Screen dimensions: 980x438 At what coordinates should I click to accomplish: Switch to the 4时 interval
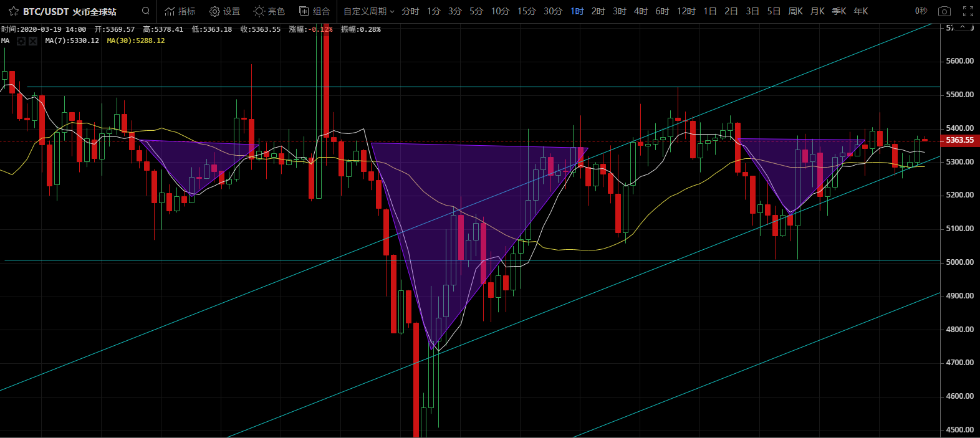click(641, 11)
